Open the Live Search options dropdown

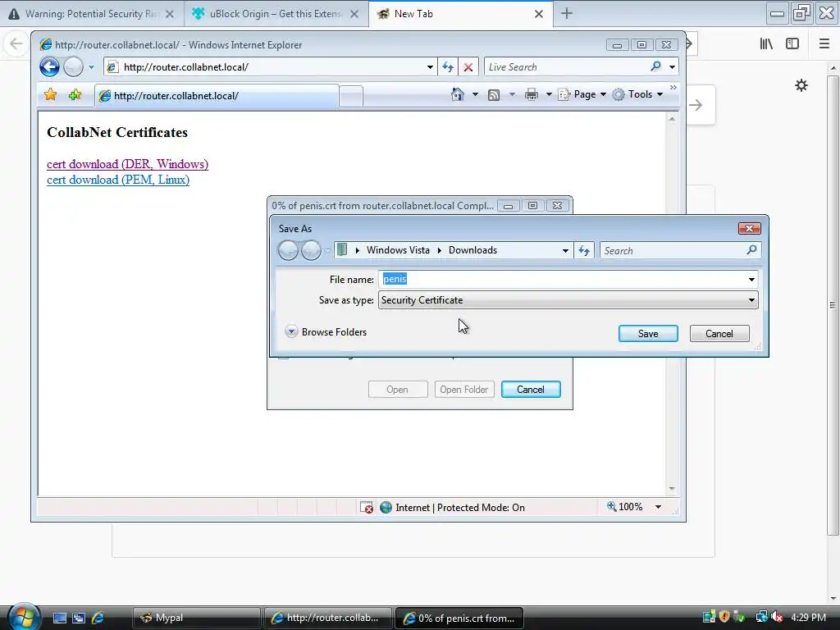(673, 67)
